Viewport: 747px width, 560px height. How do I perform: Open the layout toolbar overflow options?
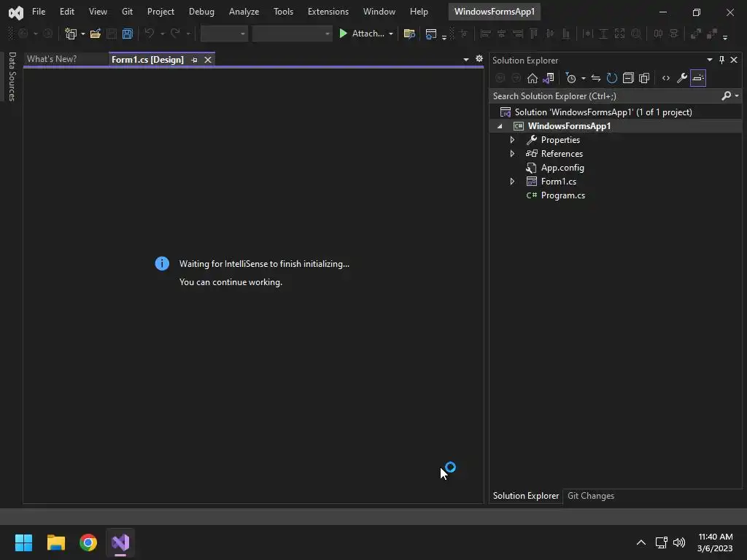[x=725, y=36]
